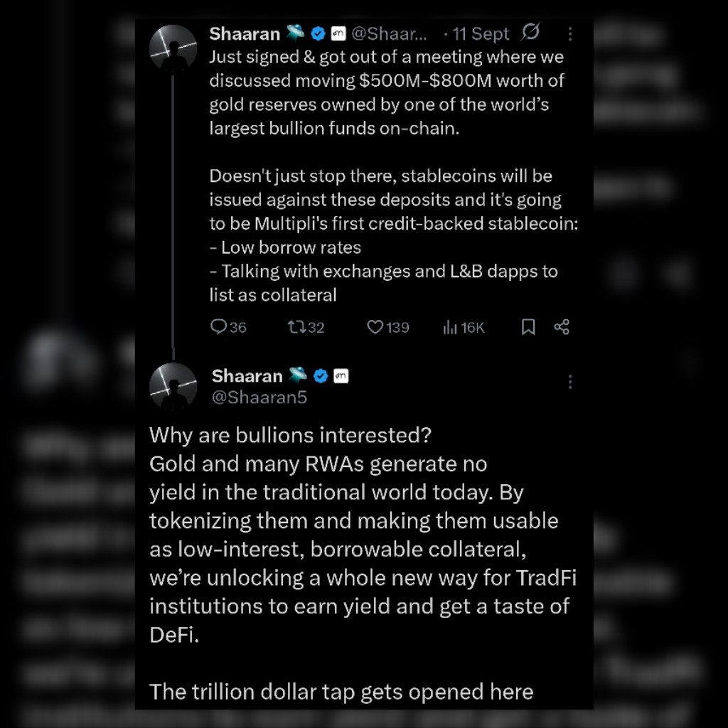The height and width of the screenshot is (728, 728).
Task: Open the 11 Sept timestamp link
Action: click(x=481, y=33)
